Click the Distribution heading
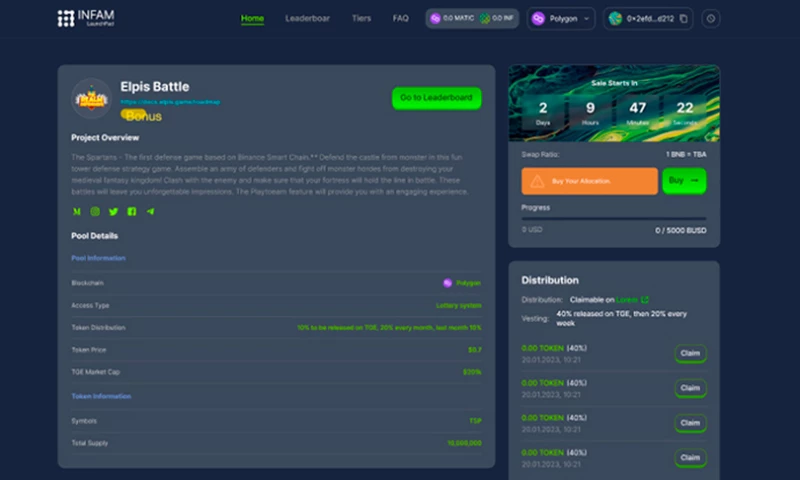800x480 pixels. 550,280
